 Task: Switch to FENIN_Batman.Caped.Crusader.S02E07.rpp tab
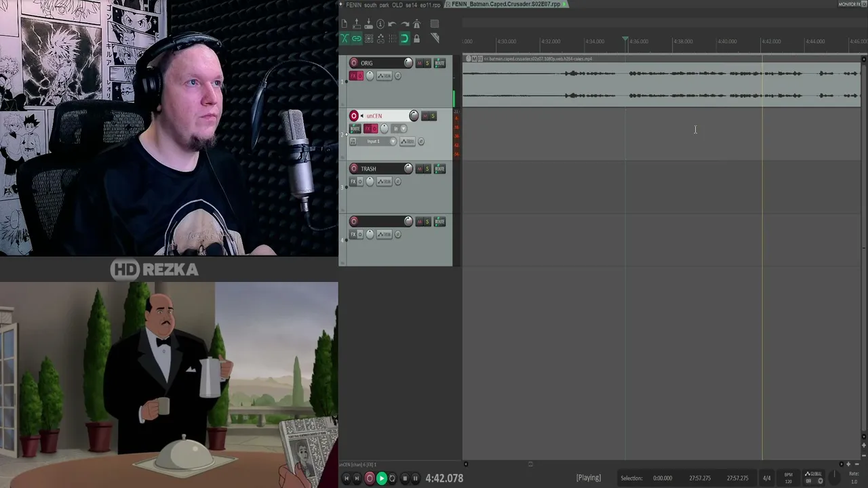pyautogui.click(x=507, y=4)
